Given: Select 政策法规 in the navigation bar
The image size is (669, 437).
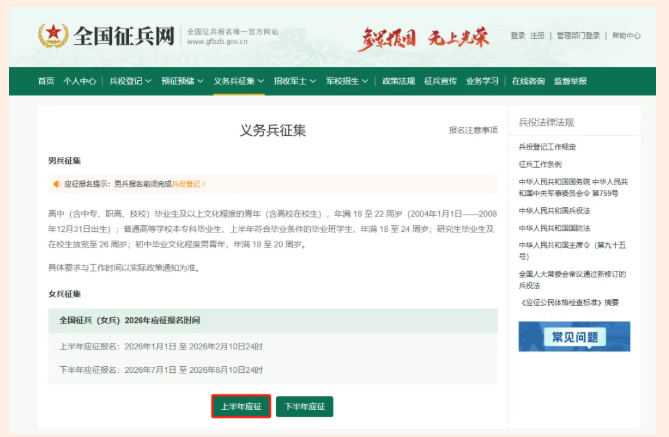Looking at the screenshot, I should pos(397,81).
